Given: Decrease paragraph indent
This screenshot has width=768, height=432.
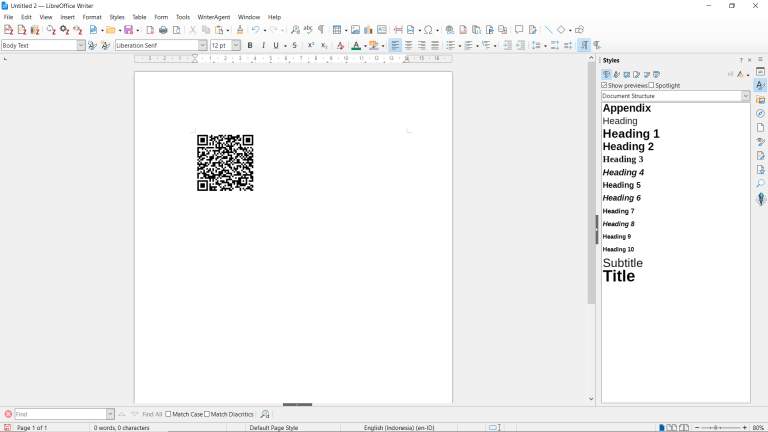Looking at the screenshot, I should click(521, 45).
